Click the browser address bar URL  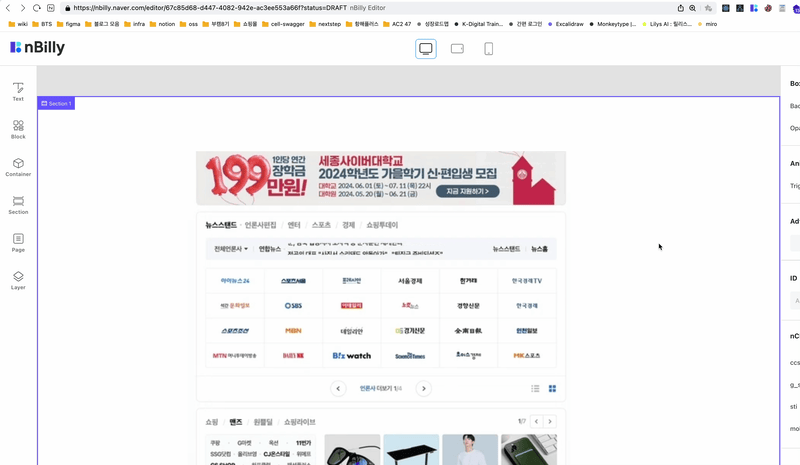(x=210, y=8)
